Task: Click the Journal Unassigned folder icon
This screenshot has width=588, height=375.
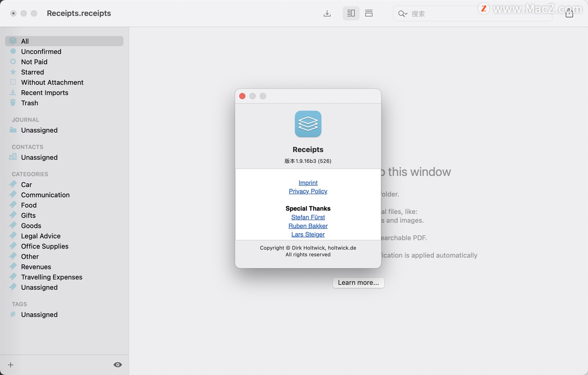Action: 13,130
